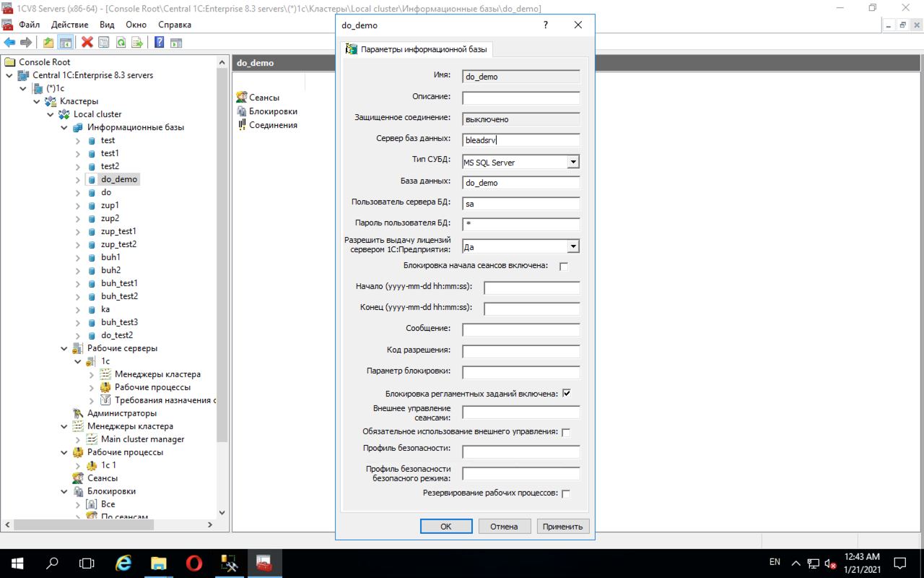Expand the Менеджеры кластера node under 1c
Screen dimensions: 924x578
(x=92, y=374)
